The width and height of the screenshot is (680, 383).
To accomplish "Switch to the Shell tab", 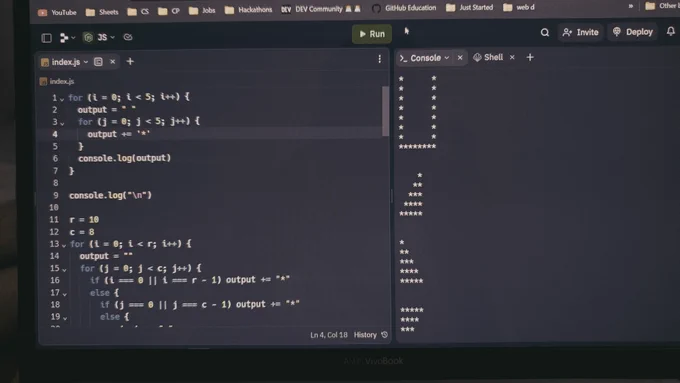I will click(488, 57).
